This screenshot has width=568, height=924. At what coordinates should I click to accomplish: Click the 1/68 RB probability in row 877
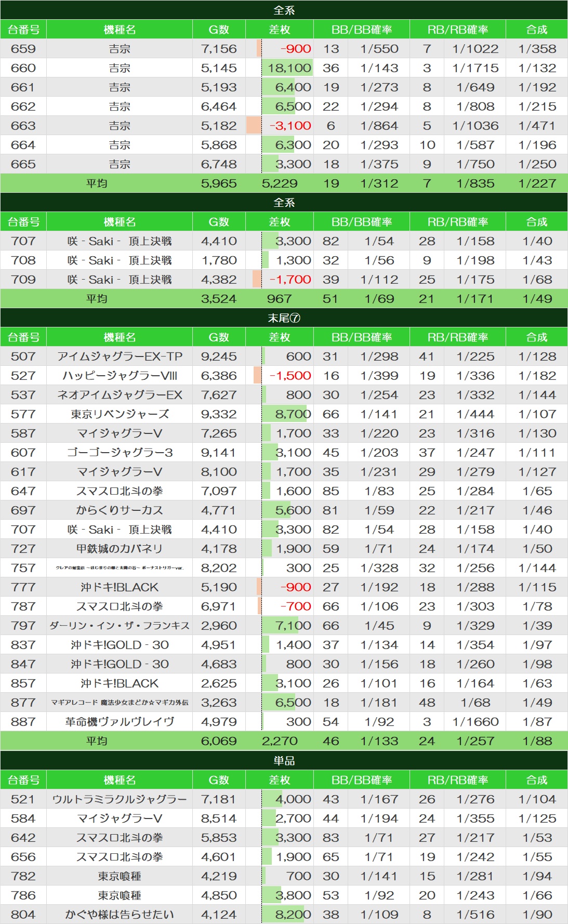[x=475, y=703]
